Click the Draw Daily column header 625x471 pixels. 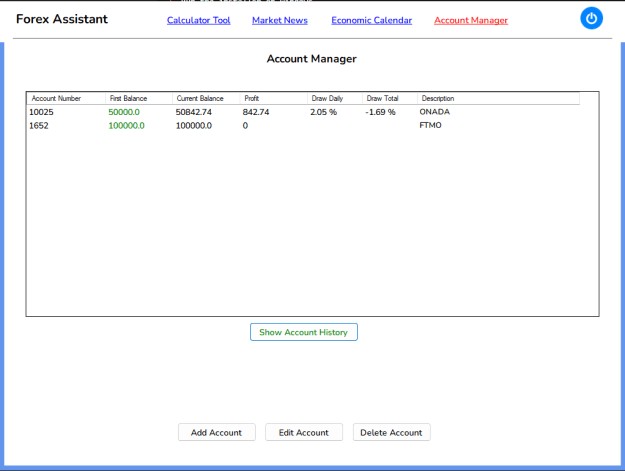[x=335, y=98]
